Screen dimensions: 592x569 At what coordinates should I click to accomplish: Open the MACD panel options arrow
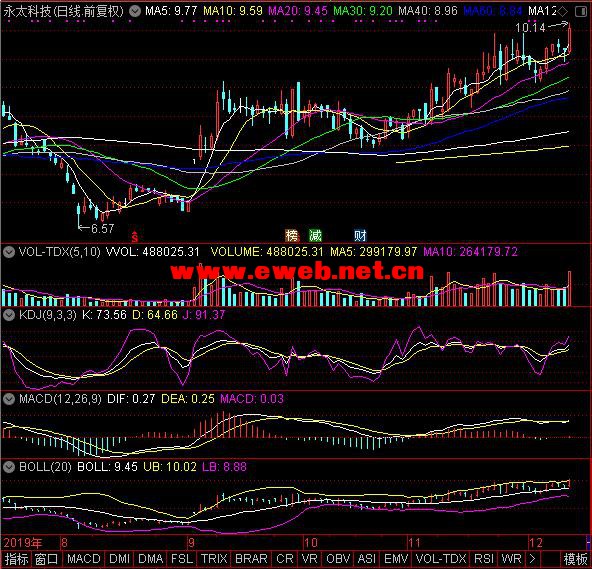(9, 399)
